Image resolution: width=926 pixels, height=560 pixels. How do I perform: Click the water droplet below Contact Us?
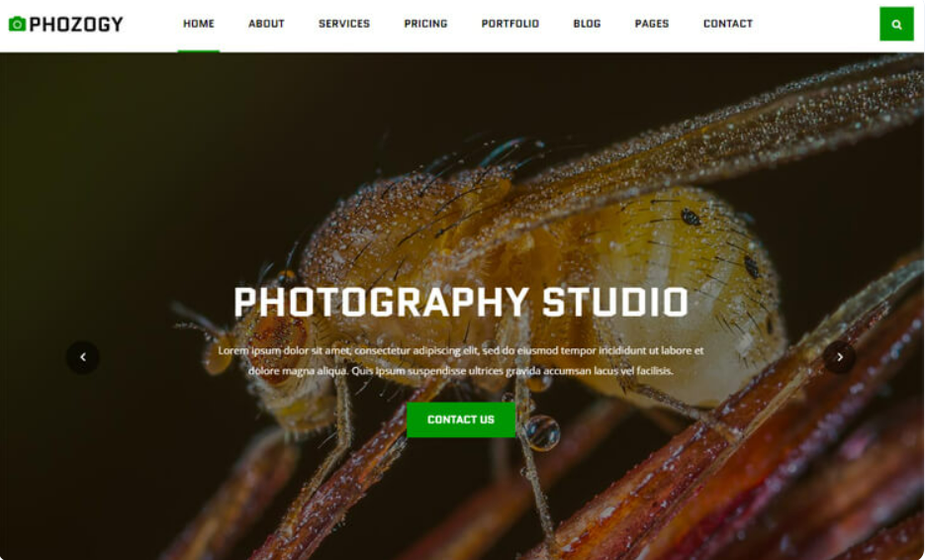(x=542, y=432)
